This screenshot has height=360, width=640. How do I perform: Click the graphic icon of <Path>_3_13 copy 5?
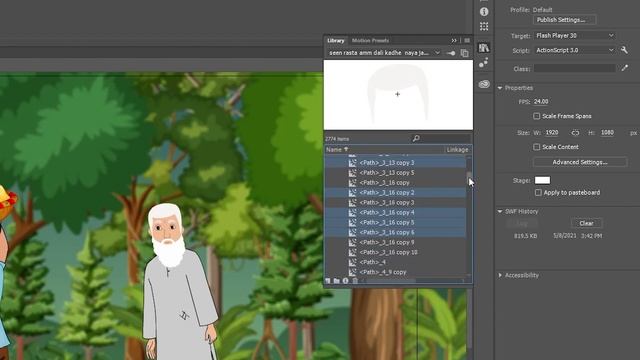[352, 173]
